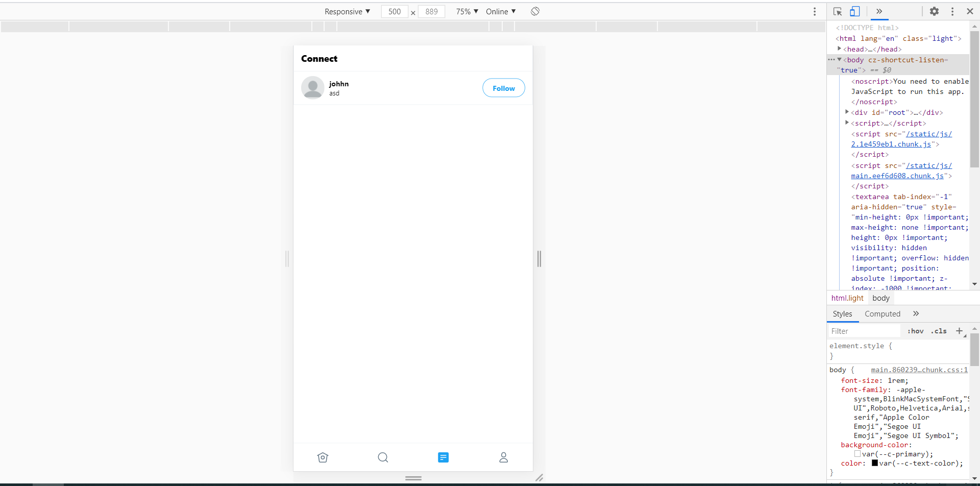Click the viewport height field showing 889
Screen dimensions: 980x486
[x=432, y=11]
